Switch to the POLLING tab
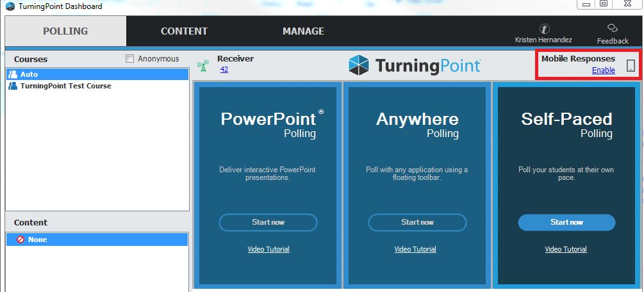This screenshot has height=292, width=644. pos(66,31)
